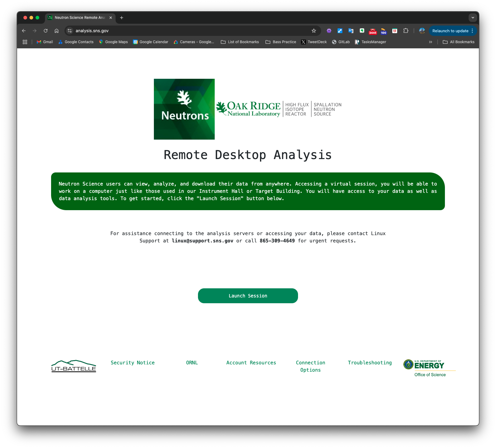Click the Remote Desktop Analysis heading
The width and height of the screenshot is (496, 448).
point(248,155)
